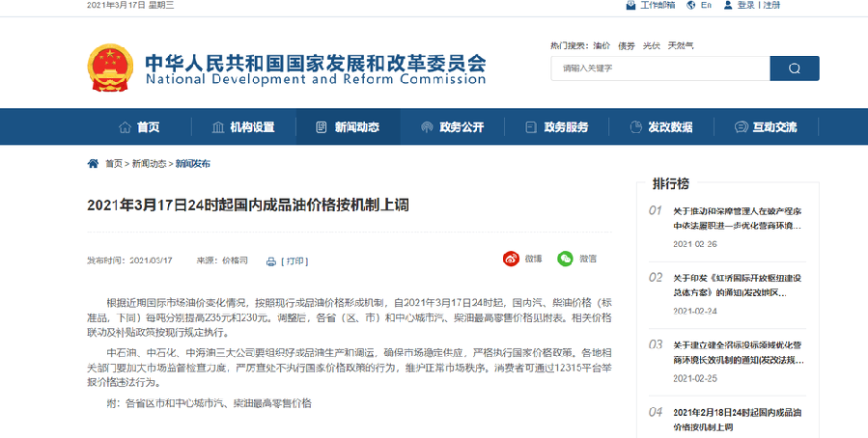Click the search magnifier button
This screenshot has height=438, width=868.
[794, 68]
